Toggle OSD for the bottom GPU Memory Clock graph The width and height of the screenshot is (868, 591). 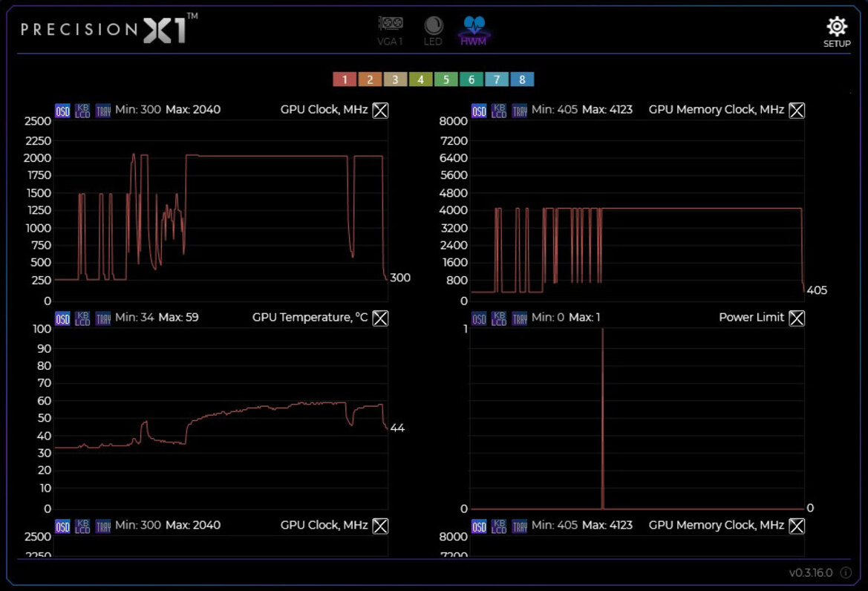tap(479, 526)
